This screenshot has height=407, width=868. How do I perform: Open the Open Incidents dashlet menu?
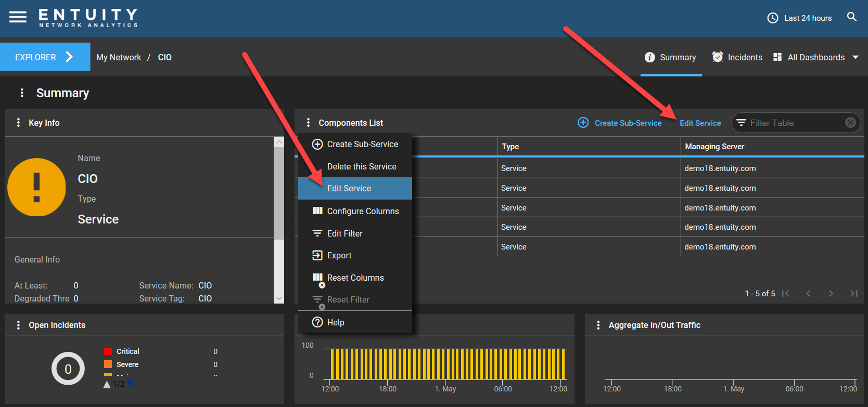18,325
